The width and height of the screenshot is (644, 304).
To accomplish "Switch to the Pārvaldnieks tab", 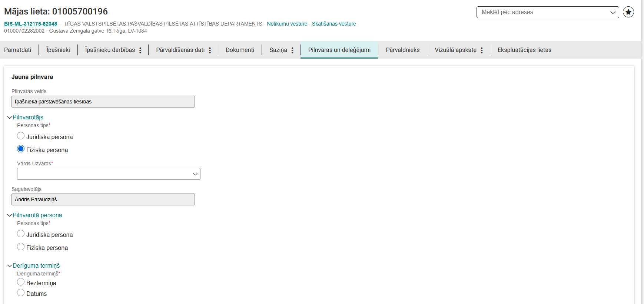I will 402,50.
